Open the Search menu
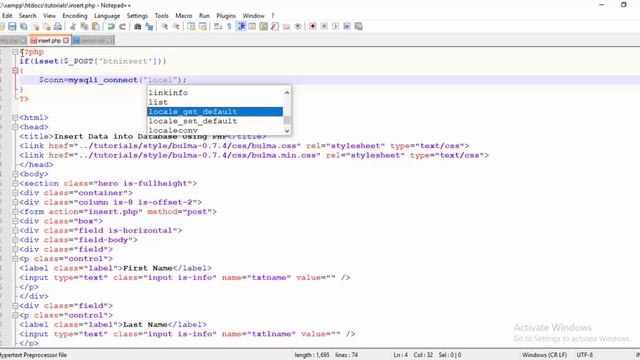640x360 pixels. [27, 16]
